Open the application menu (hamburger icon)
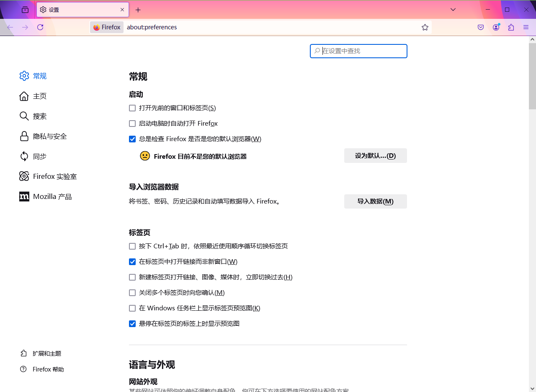Viewport: 536px width, 392px height. point(526,27)
